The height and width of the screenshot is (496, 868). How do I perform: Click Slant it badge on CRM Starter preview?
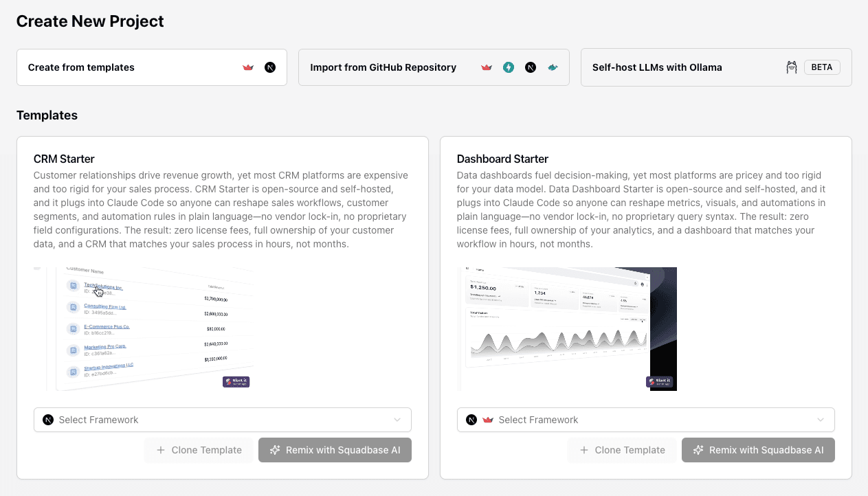pos(236,382)
